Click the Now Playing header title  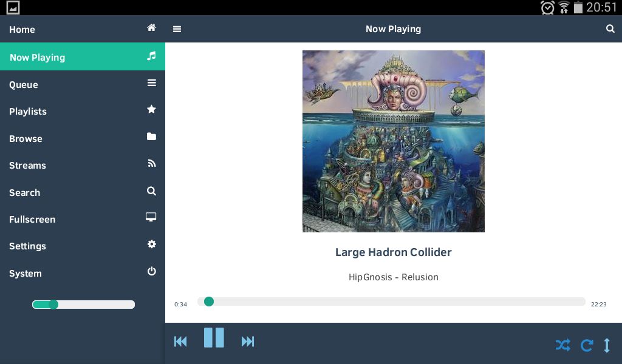393,29
